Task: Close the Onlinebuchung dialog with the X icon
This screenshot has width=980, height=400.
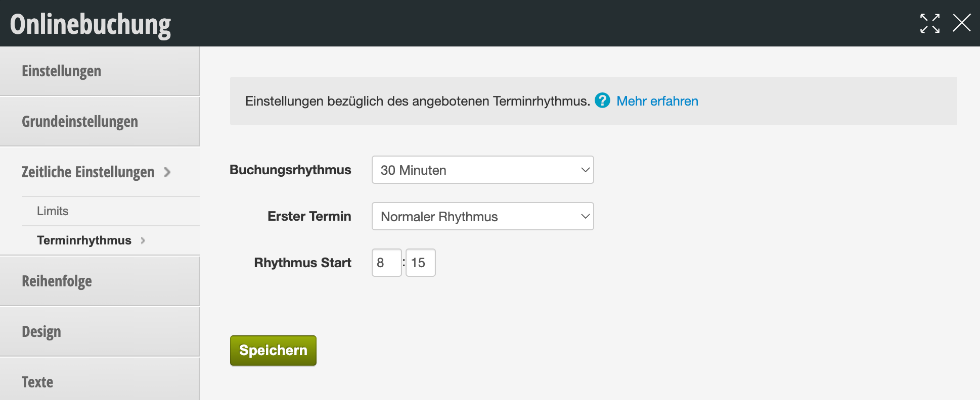Action: coord(961,23)
